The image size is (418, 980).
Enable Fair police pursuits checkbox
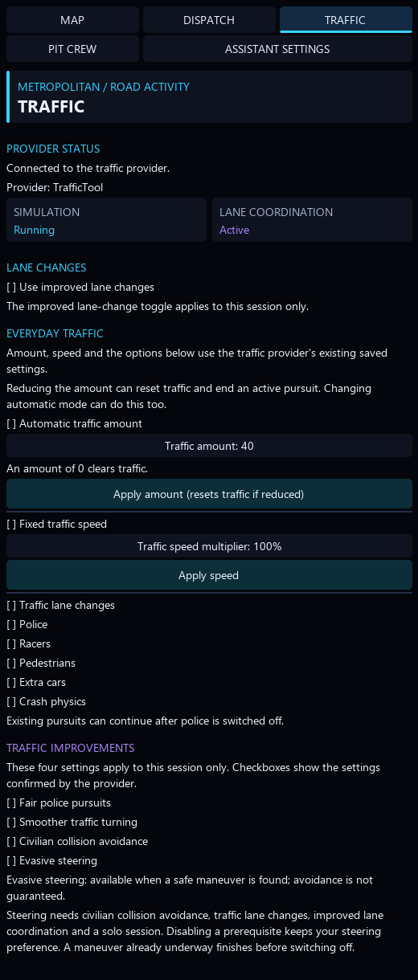click(x=59, y=802)
